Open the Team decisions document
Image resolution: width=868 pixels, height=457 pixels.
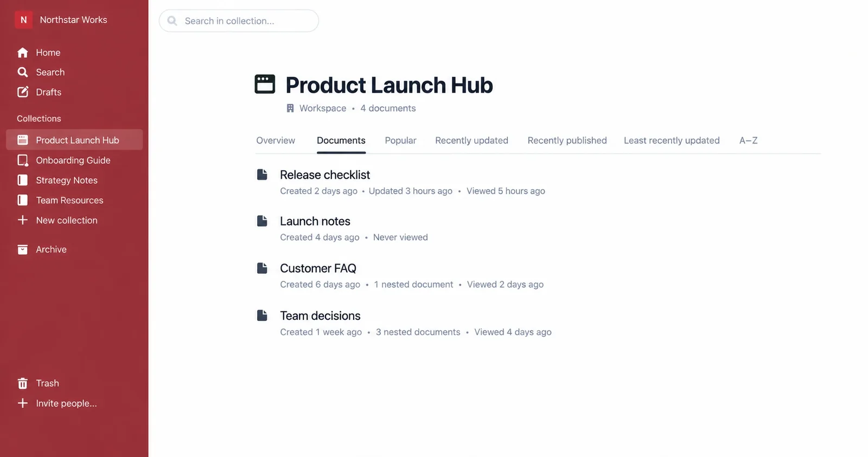[320, 316]
